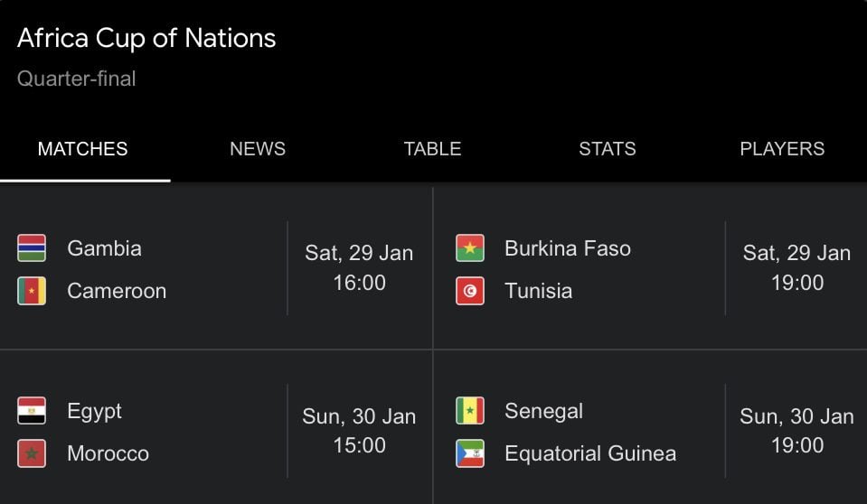Viewport: 867px width, 504px height.
Task: Open the TABLE tab
Action: [432, 149]
